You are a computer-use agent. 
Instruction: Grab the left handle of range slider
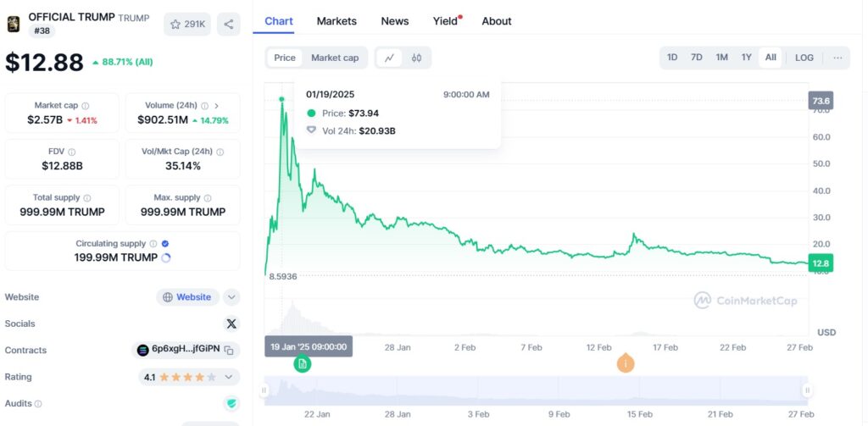click(264, 390)
